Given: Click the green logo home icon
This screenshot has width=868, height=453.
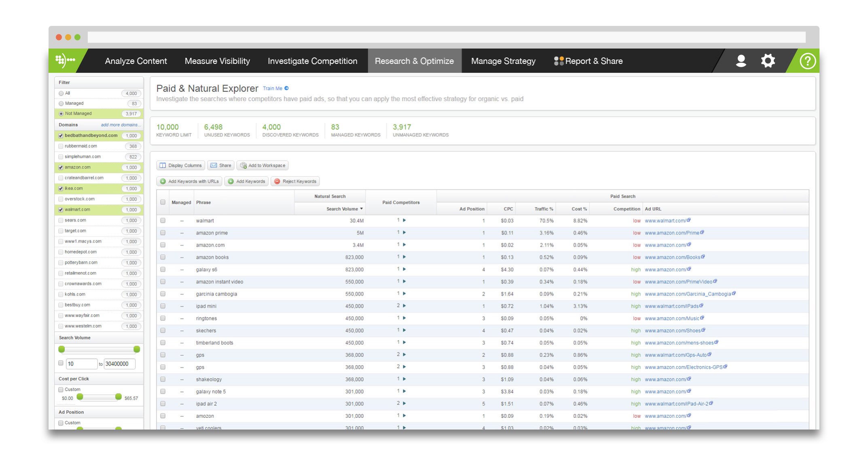Looking at the screenshot, I should point(65,61).
